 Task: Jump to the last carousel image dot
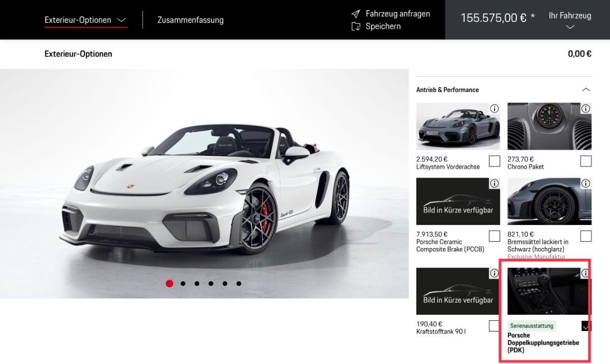click(x=239, y=284)
